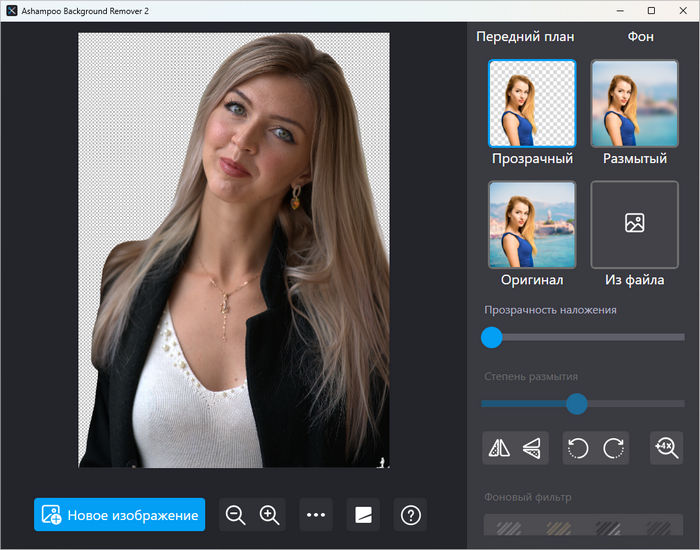Load a background using Из файла
700x550 pixels.
click(x=635, y=225)
